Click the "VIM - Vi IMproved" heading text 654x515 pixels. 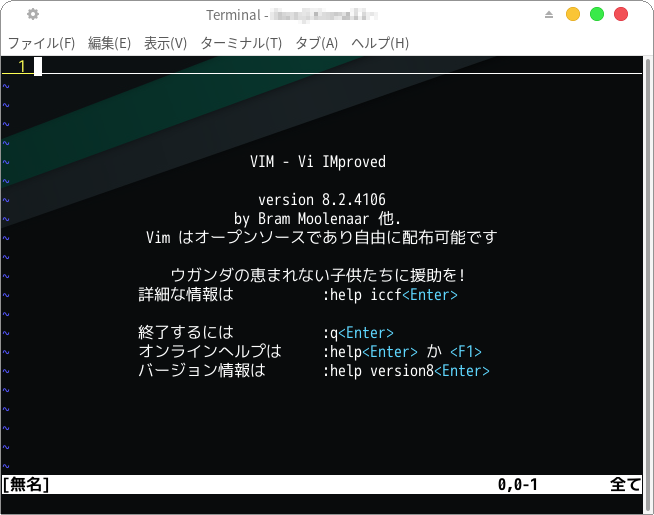(317, 162)
